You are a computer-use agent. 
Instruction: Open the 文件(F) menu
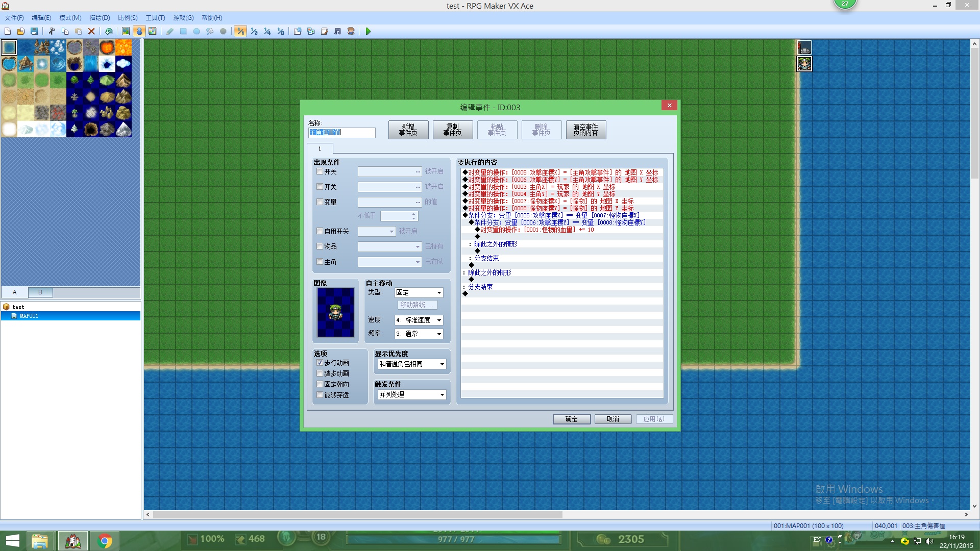14,18
